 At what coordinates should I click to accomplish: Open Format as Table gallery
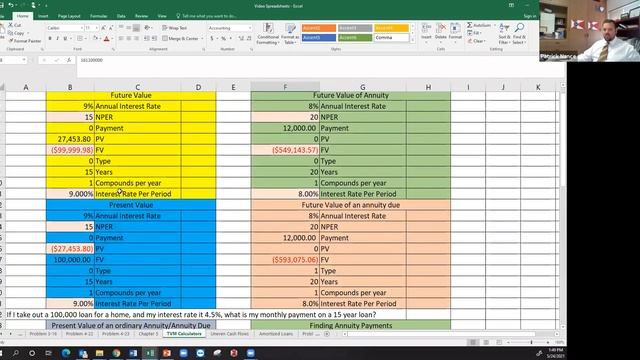[x=290, y=34]
